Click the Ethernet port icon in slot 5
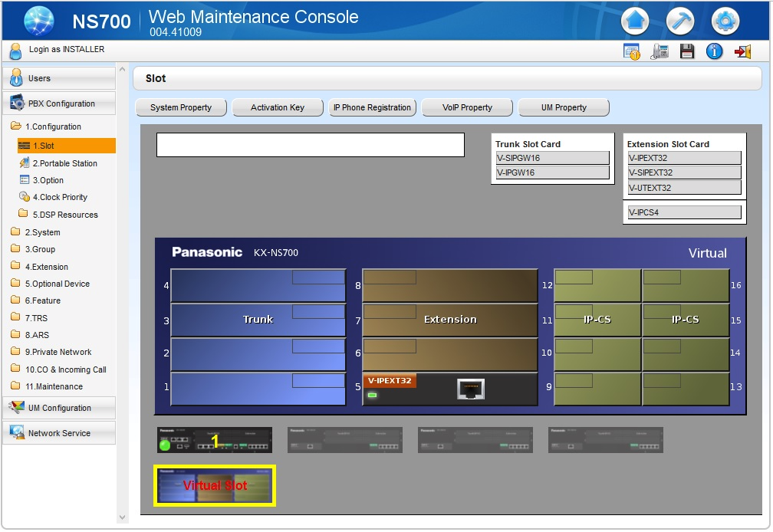The height and width of the screenshot is (532, 773). click(471, 389)
